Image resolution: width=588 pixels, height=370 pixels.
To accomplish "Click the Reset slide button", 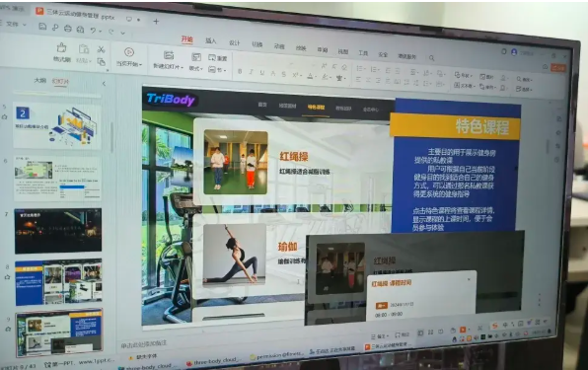I will (218, 58).
